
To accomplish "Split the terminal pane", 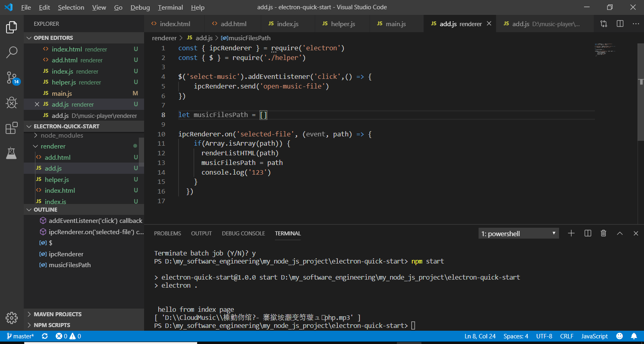I will tap(588, 233).
